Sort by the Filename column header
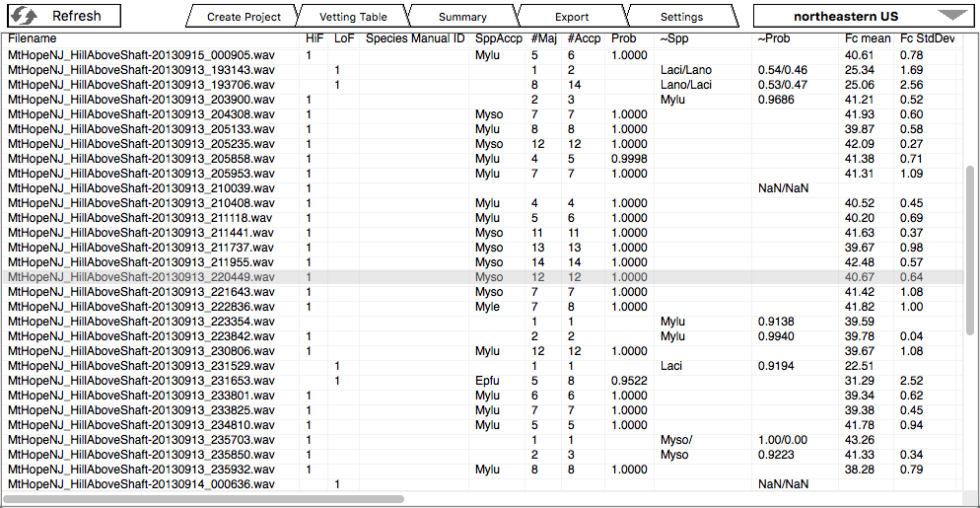 [34, 38]
